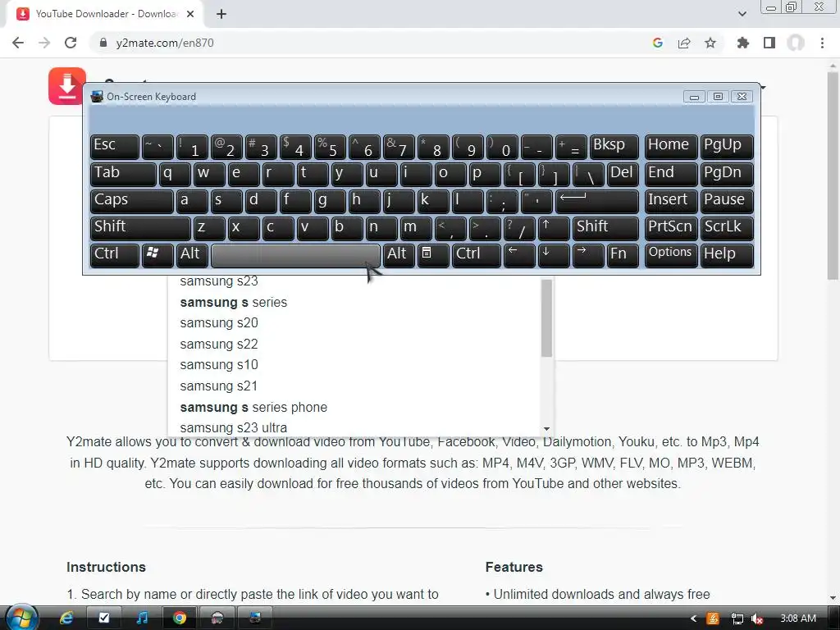Choose suggestion "samsung s20"
This screenshot has height=630, width=840.
(354, 323)
